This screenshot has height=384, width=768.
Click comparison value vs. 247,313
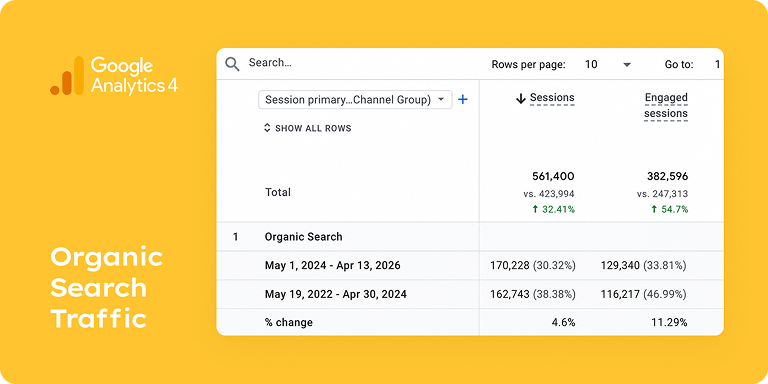(x=662, y=194)
